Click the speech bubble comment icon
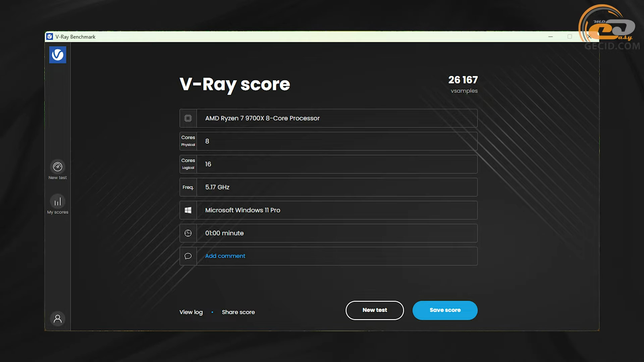This screenshot has height=362, width=644. 188,256
